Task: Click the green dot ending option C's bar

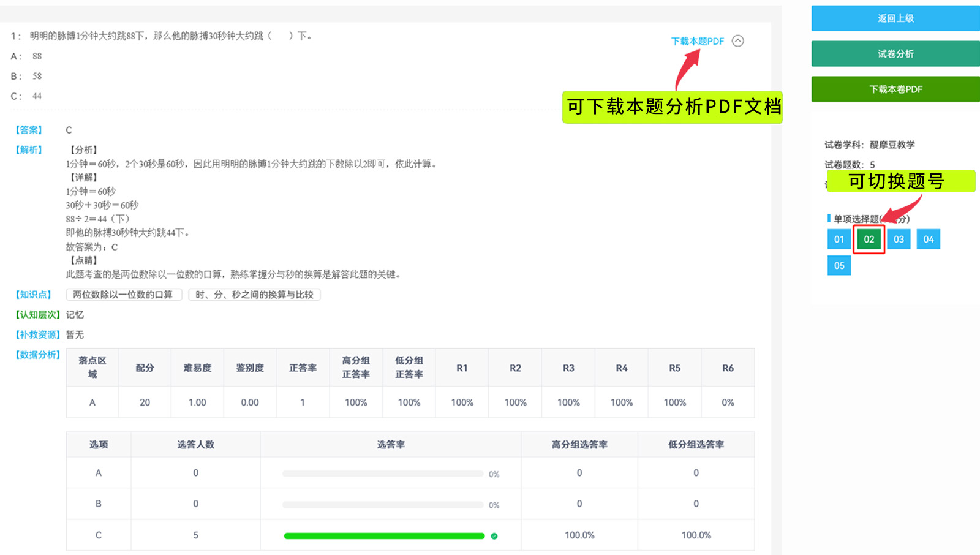Action: pyautogui.click(x=494, y=536)
